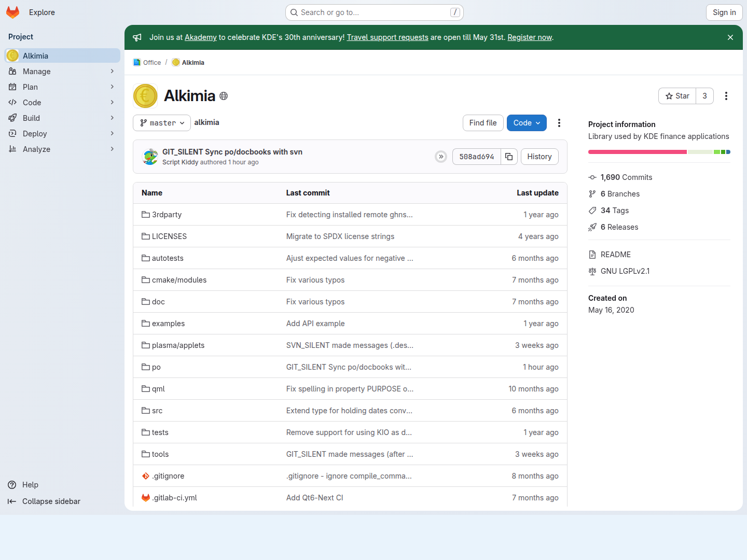Focus the Search or go to field

[375, 12]
